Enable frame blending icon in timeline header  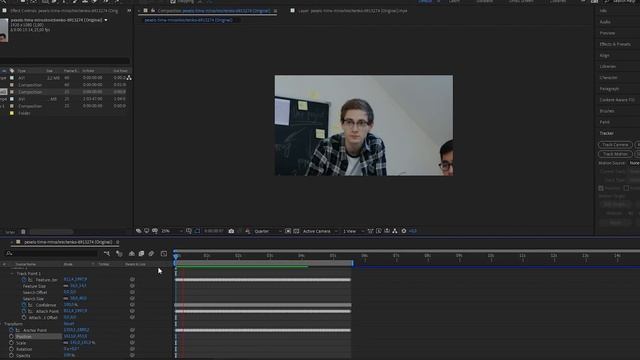tap(141, 253)
